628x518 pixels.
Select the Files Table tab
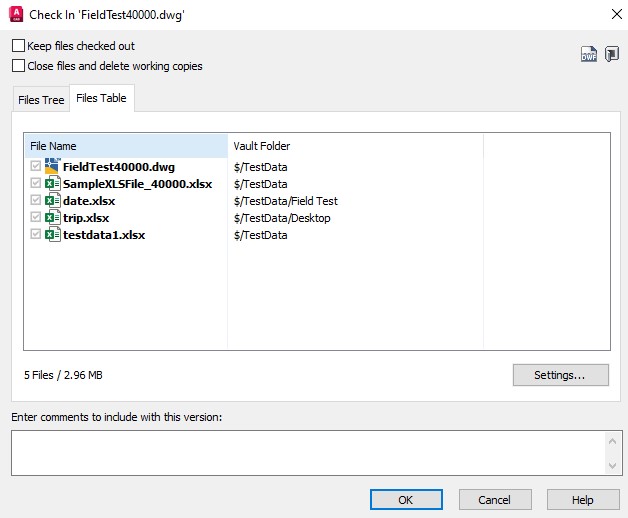click(x=101, y=99)
